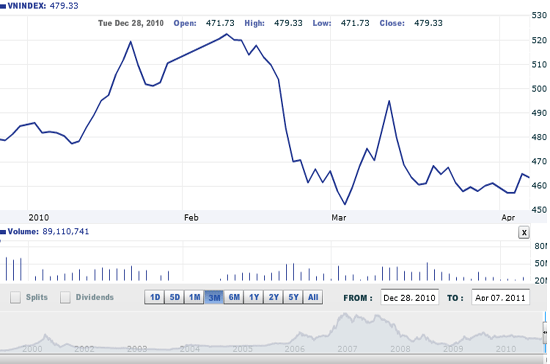Select the 5D time range

pos(174,297)
